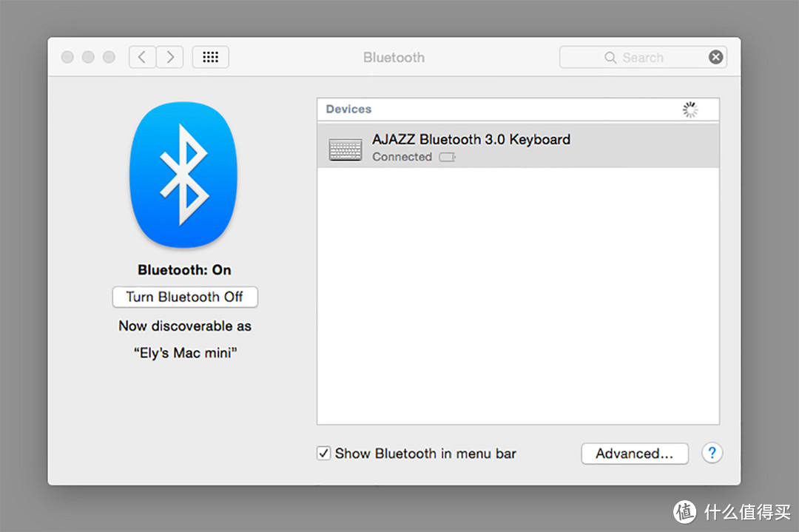Go forward with the right arrow button
Viewport: 799px width, 532px height.
pyautogui.click(x=169, y=57)
